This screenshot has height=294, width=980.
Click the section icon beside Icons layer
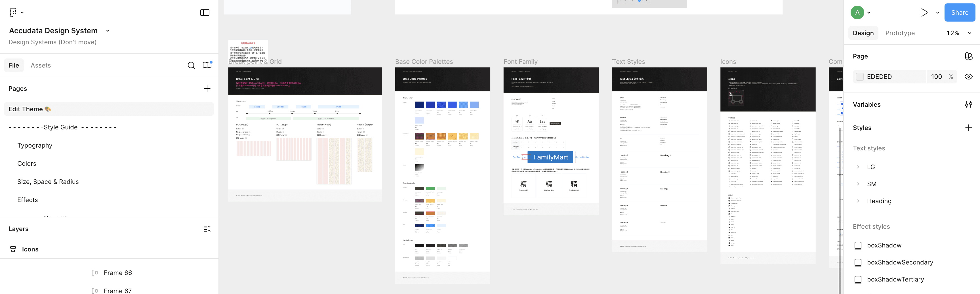(x=13, y=249)
